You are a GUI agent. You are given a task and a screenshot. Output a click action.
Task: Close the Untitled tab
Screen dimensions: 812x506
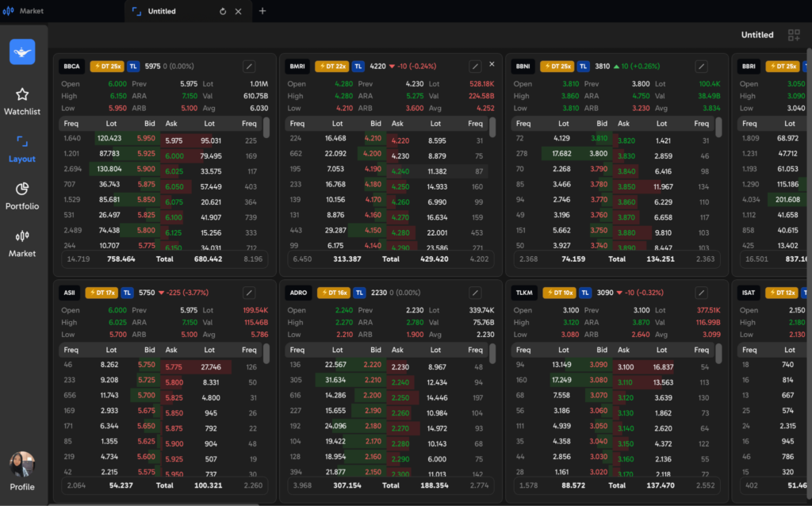[x=238, y=11]
